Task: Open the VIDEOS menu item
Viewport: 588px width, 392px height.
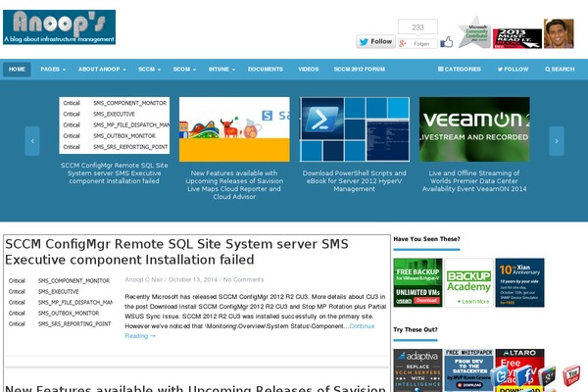Action: (309, 70)
